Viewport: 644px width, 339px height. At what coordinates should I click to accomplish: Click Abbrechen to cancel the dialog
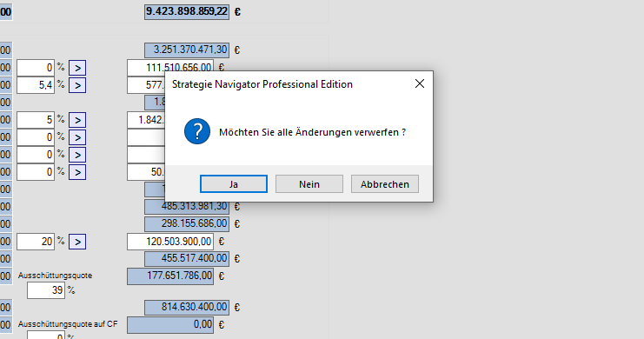click(x=385, y=184)
